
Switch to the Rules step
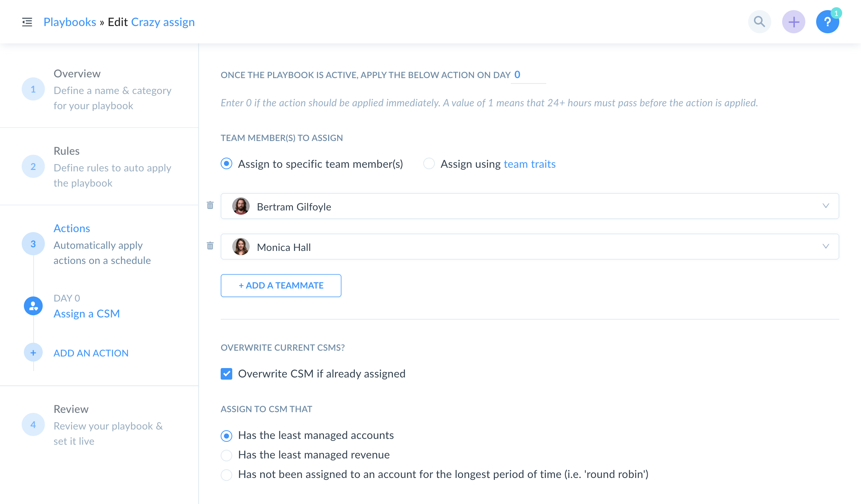pyautogui.click(x=67, y=151)
